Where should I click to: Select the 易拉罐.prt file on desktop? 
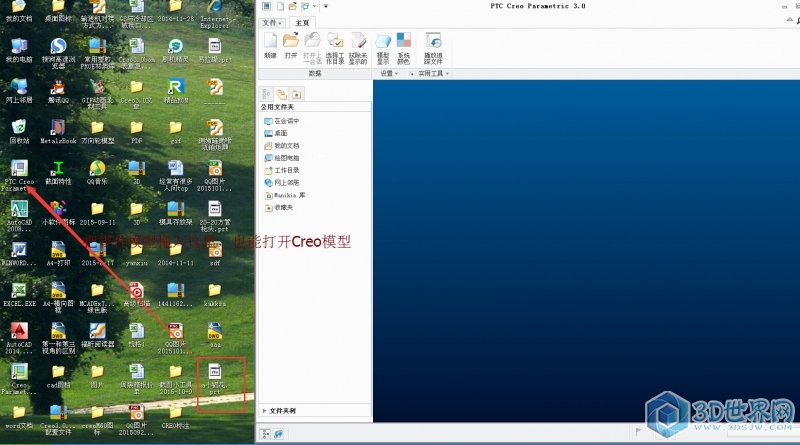pyautogui.click(x=215, y=50)
